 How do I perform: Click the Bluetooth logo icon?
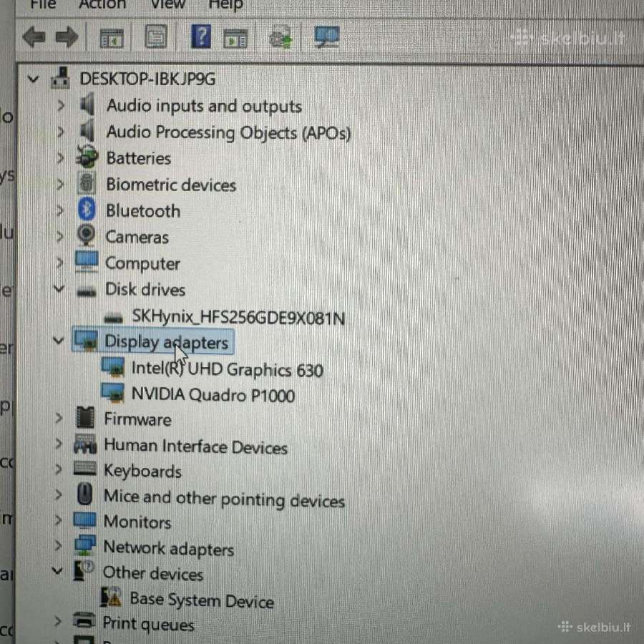(87, 209)
